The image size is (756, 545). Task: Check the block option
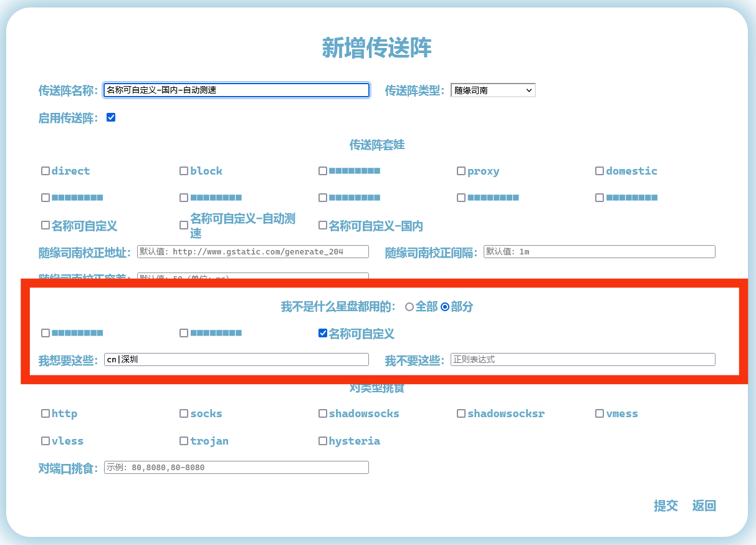(x=184, y=171)
